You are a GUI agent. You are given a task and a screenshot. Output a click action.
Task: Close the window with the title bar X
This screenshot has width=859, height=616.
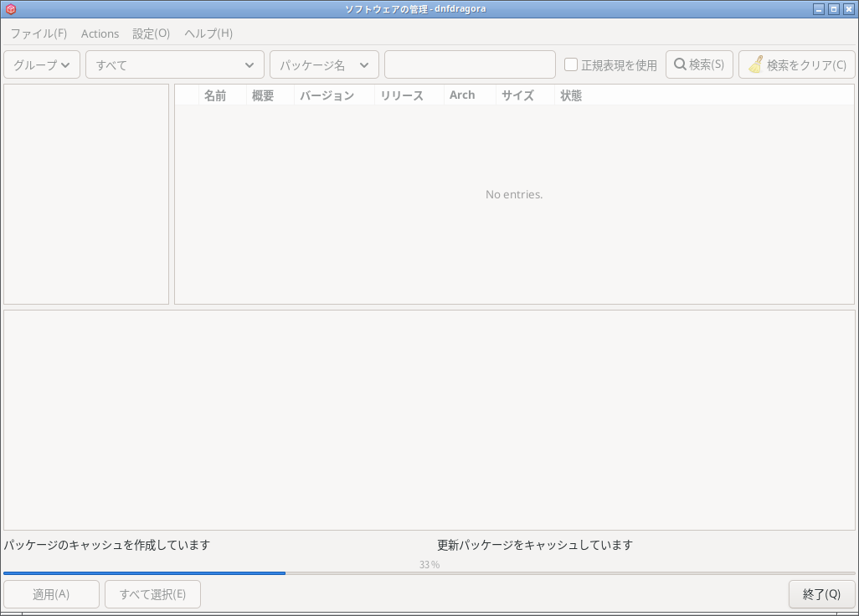[848, 9]
